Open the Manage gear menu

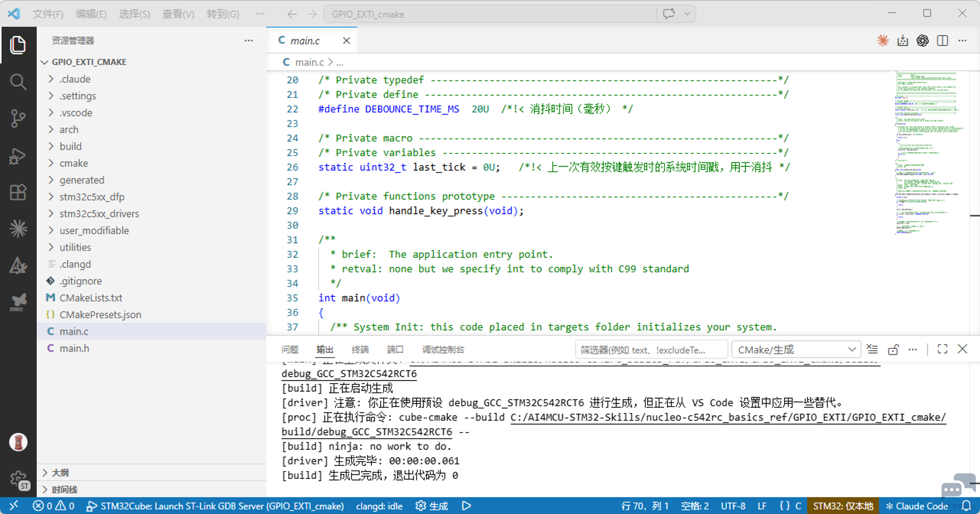(19, 480)
